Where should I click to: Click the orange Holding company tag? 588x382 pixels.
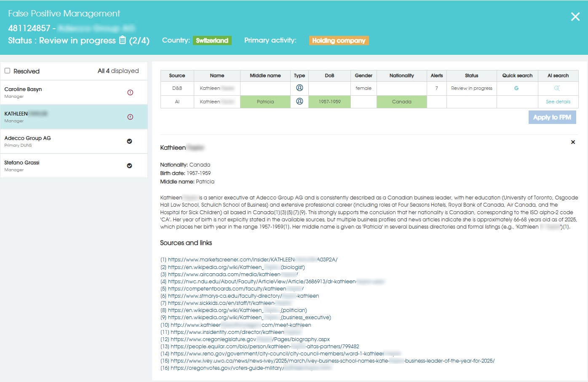pos(339,40)
